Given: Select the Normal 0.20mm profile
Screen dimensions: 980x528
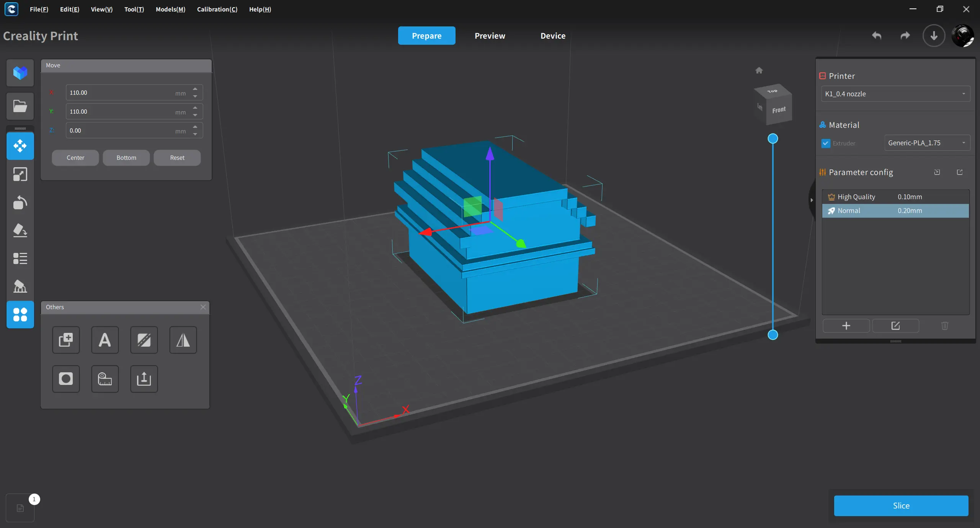Looking at the screenshot, I should tap(895, 210).
